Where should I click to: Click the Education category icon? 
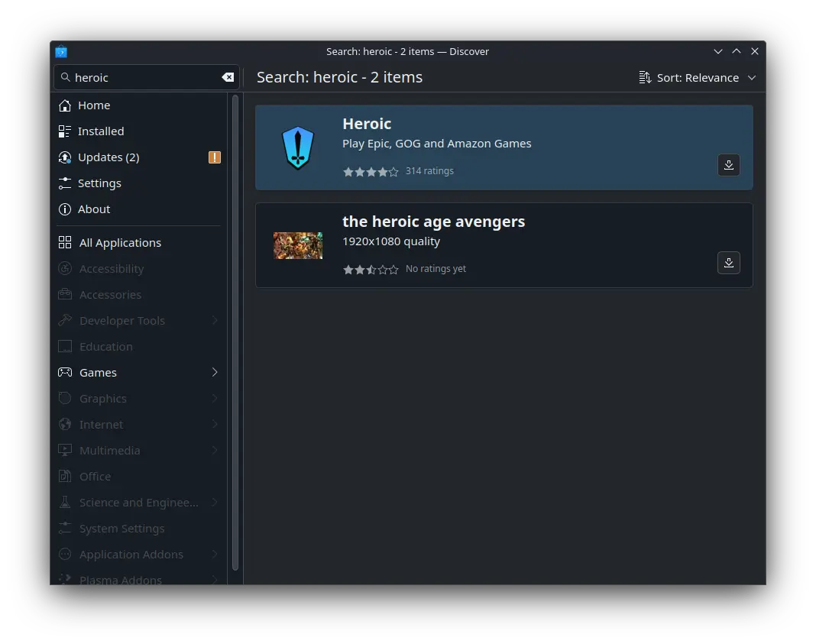(x=65, y=347)
